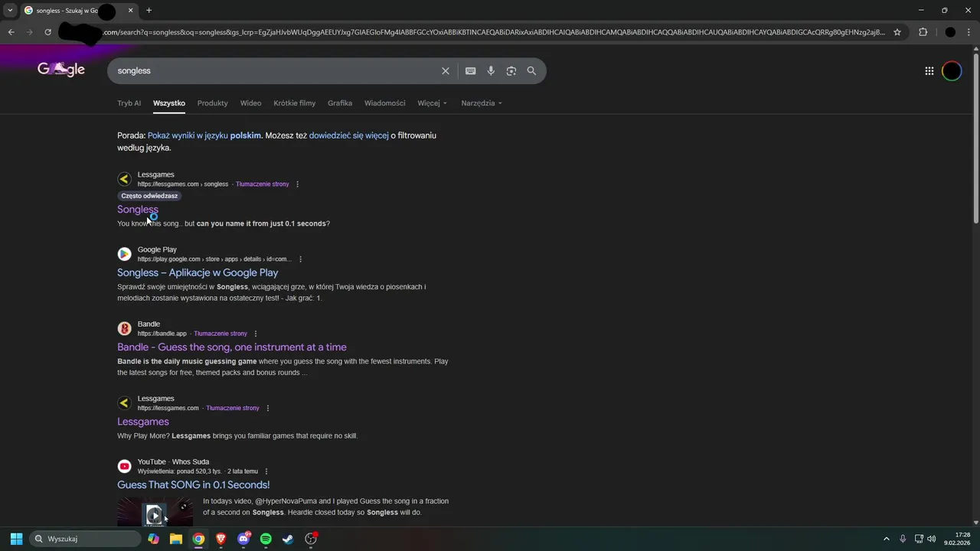The height and width of the screenshot is (551, 980).
Task: Open more options for Lessgames homepage result
Action: [268, 408]
